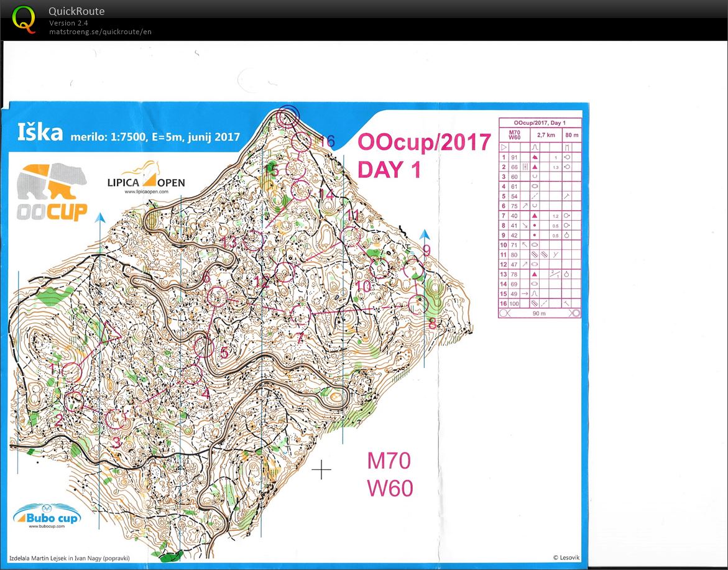This screenshot has height=570, width=728.
Task: Select control circle 8 on the map
Action: coord(418,305)
